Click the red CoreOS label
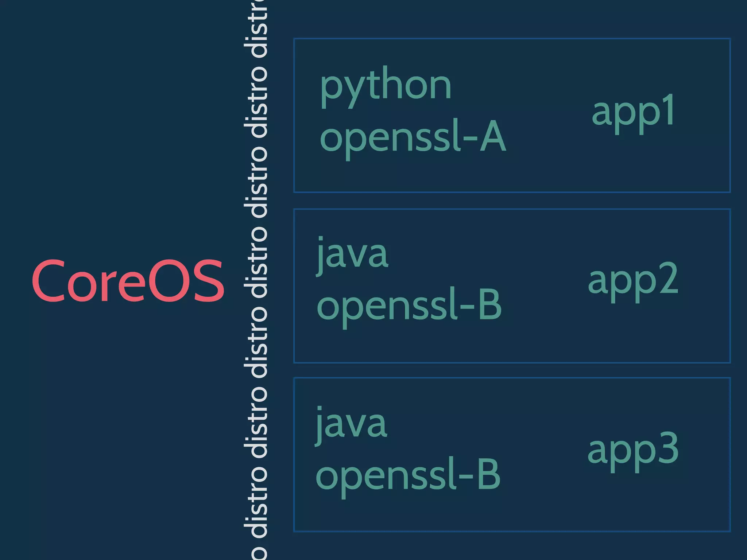Viewport: 747px width, 560px height. pyautogui.click(x=128, y=280)
